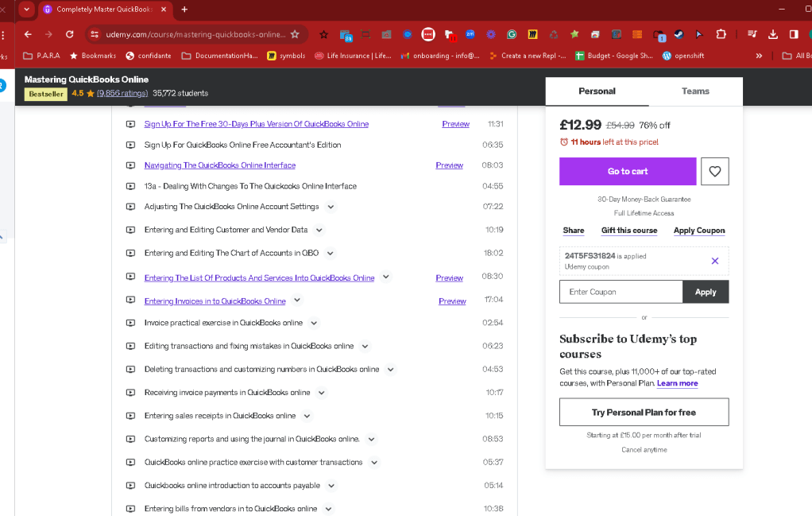812x516 pixels.
Task: Open the yellow Miro extension icon
Action: (532, 34)
